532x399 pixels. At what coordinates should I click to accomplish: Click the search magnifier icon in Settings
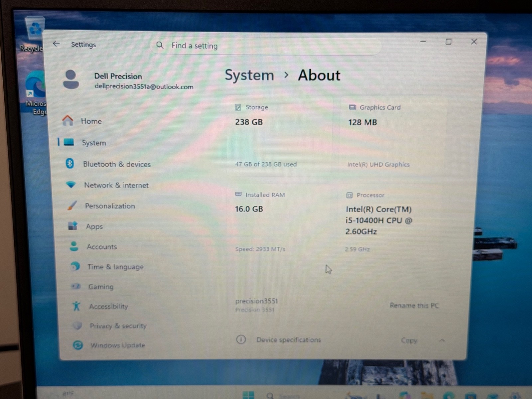pyautogui.click(x=160, y=45)
